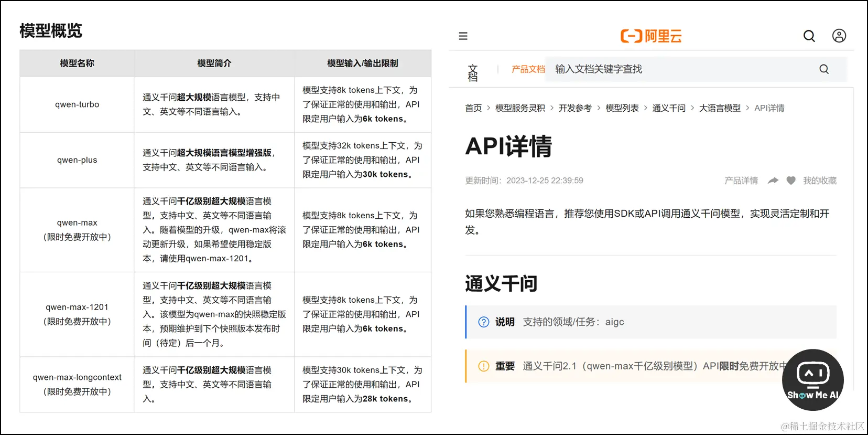
Task: Open 大语言模型 breadcrumb link
Action: click(720, 108)
